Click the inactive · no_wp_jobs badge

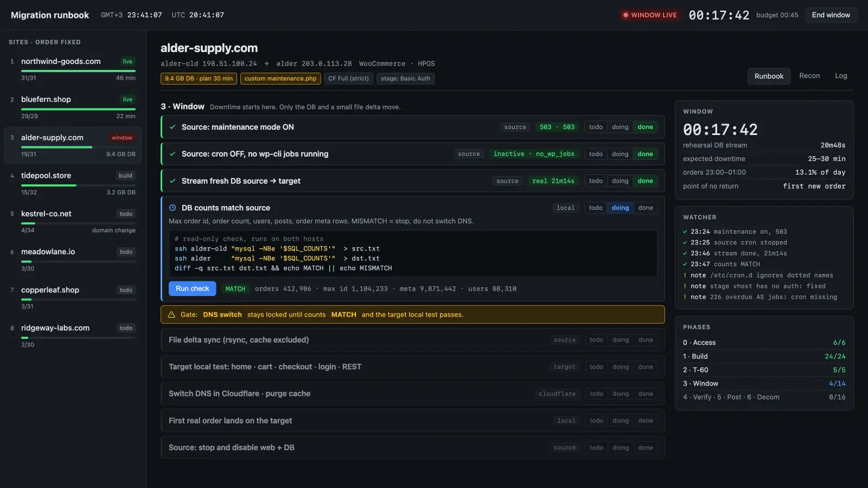point(534,154)
